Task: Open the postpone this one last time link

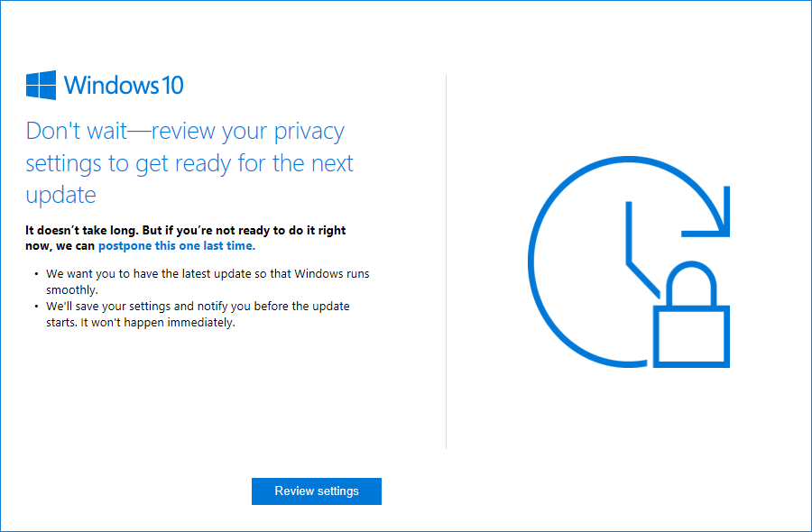Action: coord(176,245)
